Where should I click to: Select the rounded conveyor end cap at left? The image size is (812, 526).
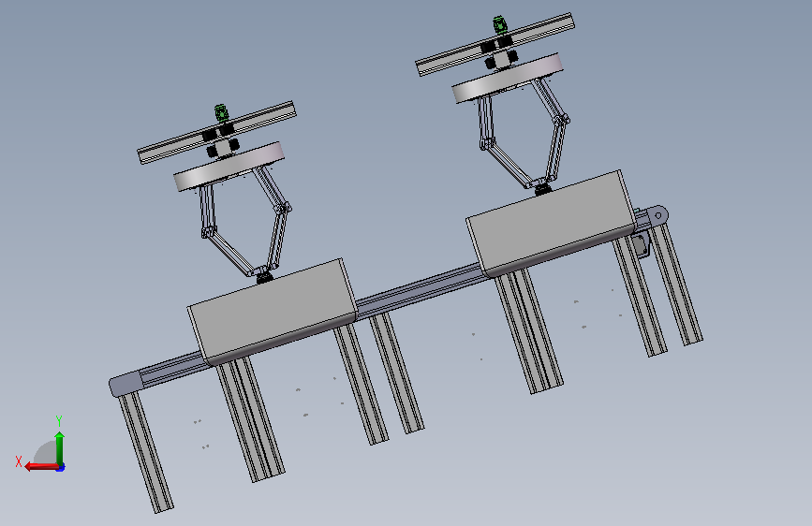click(x=125, y=384)
